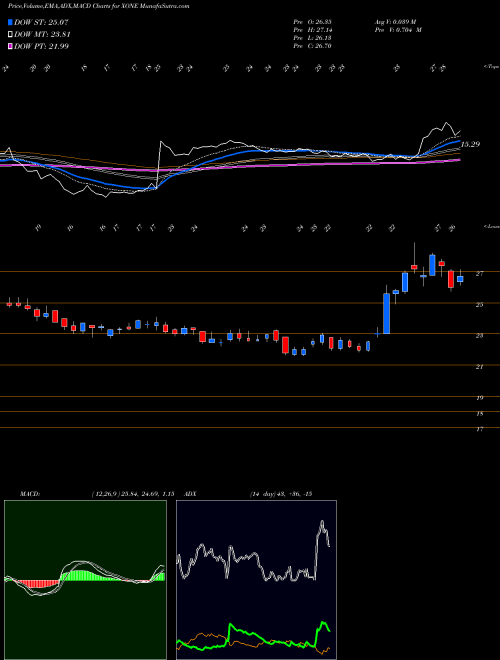
Task: Click the '<Tops' label at right edge
Action: click(492, 67)
